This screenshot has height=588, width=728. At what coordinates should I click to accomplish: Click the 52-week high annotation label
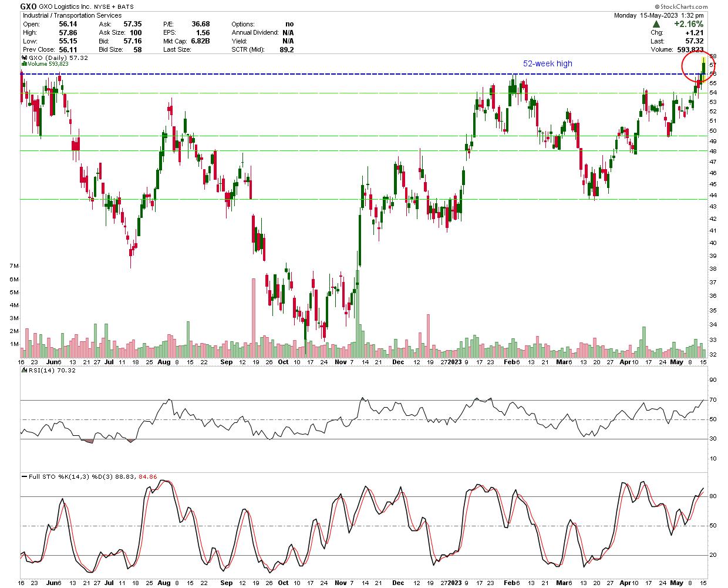click(x=547, y=63)
